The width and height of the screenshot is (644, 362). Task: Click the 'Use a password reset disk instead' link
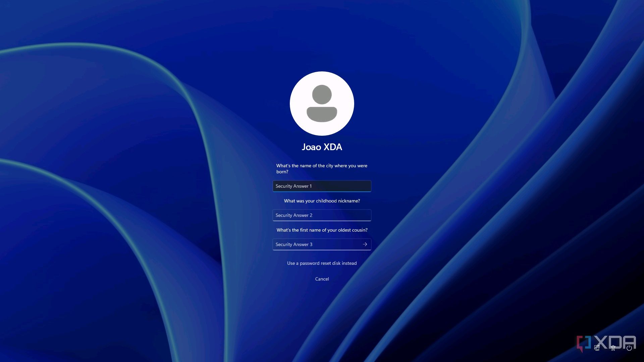click(322, 263)
